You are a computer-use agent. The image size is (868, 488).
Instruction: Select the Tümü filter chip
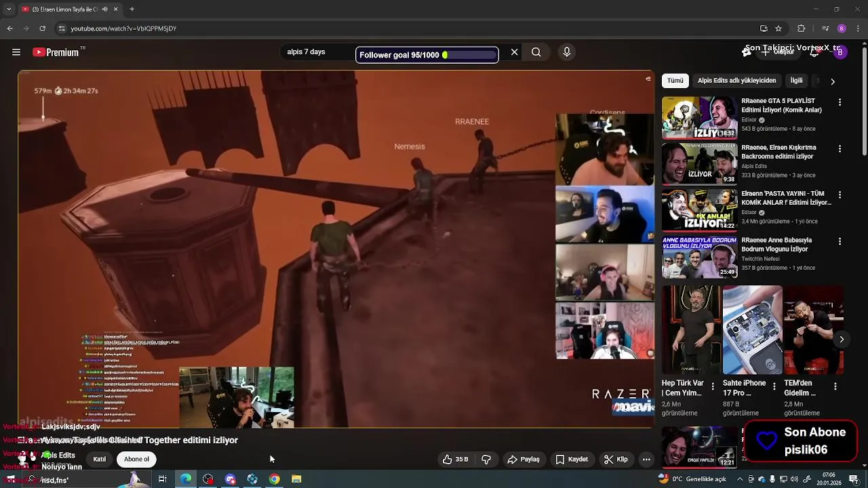(675, 81)
